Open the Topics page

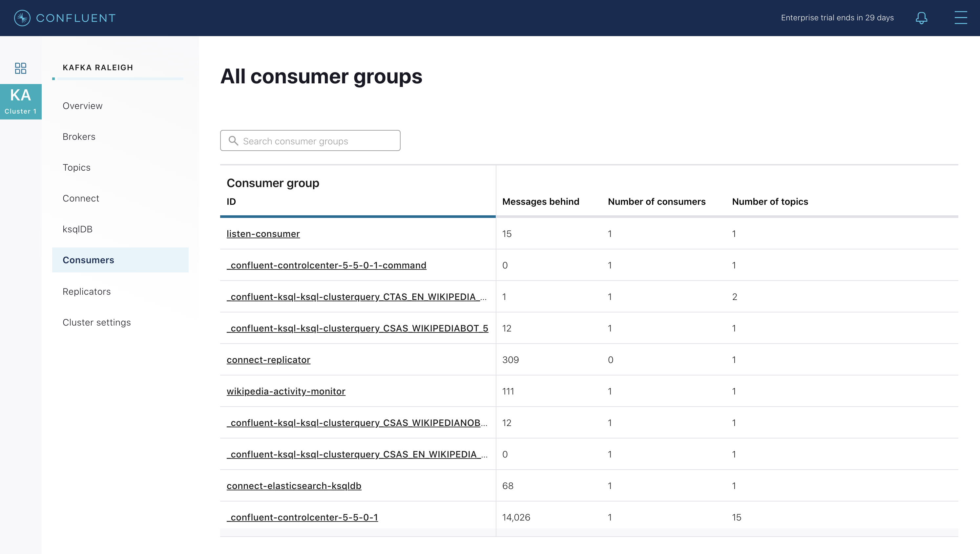tap(76, 167)
